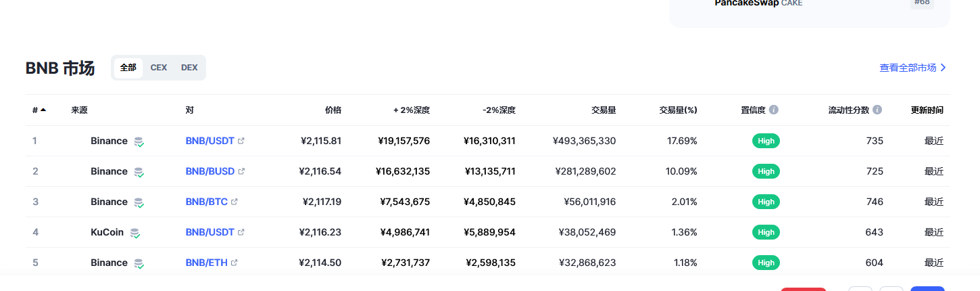
Task: Sort table by the # column arrow
Action: (43, 110)
